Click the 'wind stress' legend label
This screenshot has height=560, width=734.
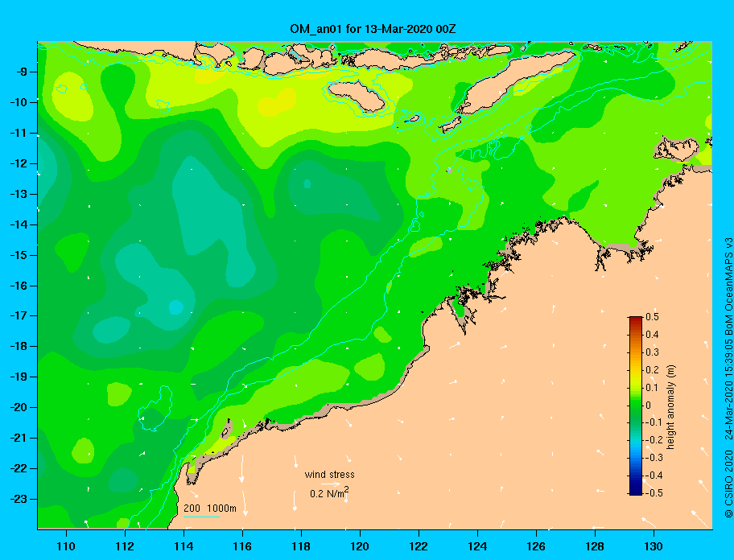pyautogui.click(x=329, y=475)
